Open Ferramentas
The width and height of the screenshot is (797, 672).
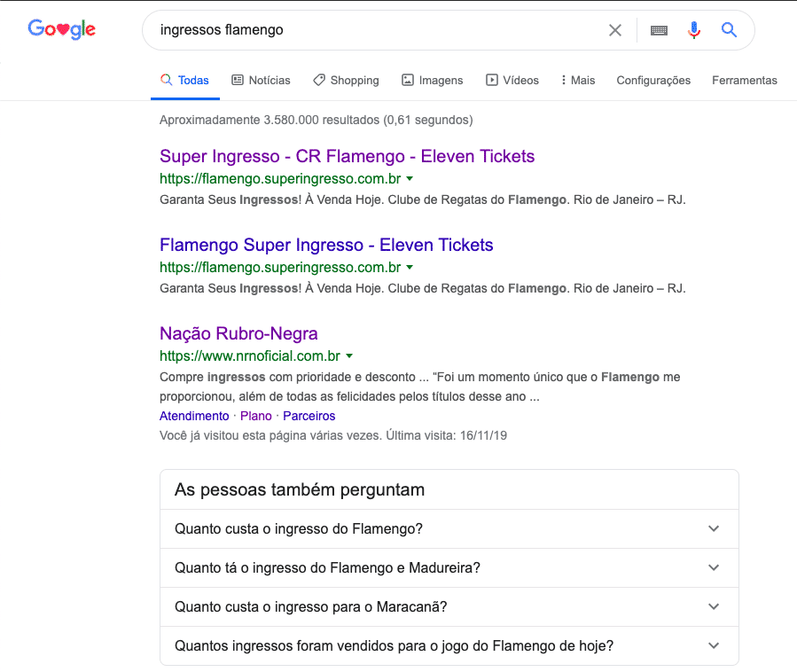coord(744,81)
